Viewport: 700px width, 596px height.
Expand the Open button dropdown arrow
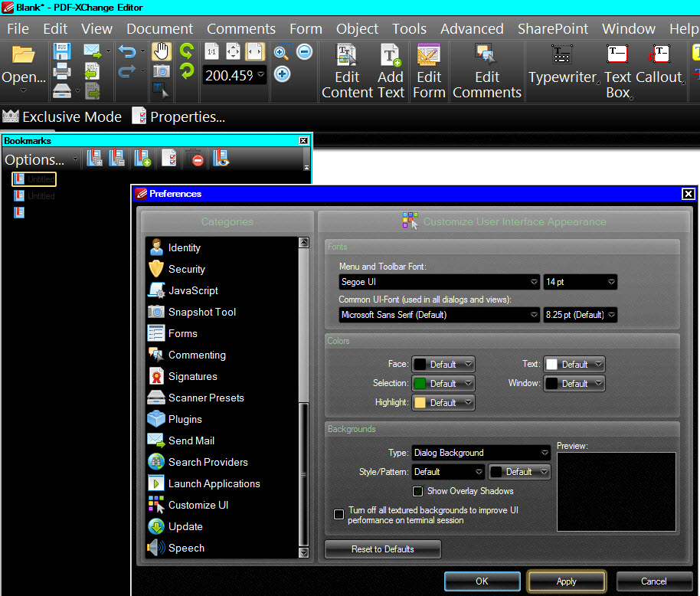(23, 90)
